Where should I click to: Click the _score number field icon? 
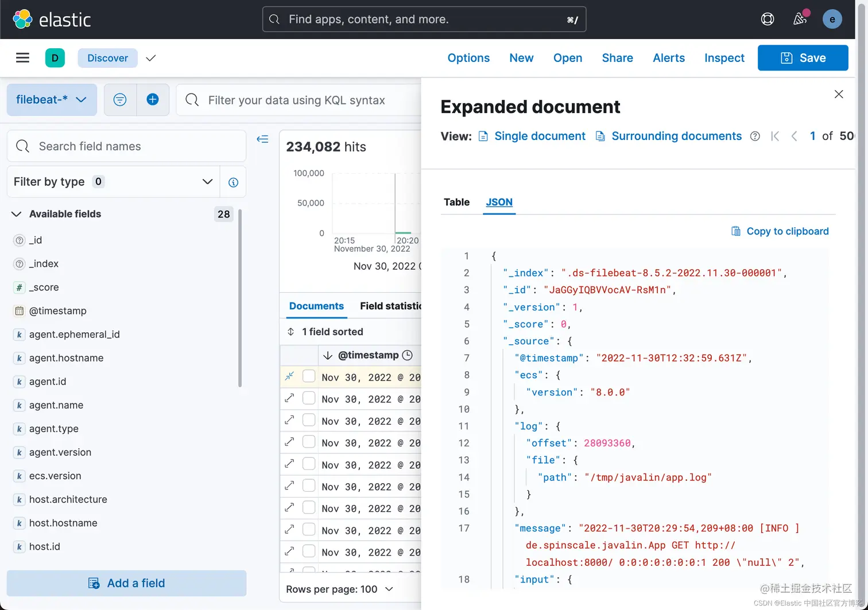20,287
